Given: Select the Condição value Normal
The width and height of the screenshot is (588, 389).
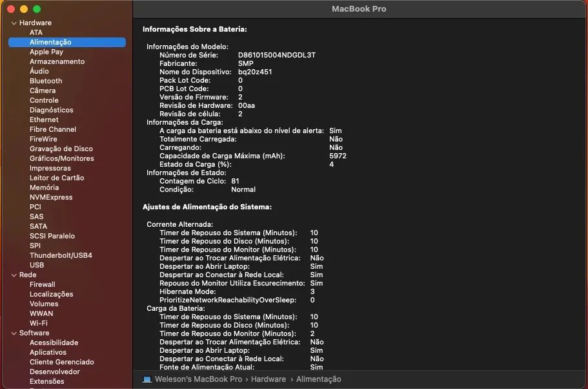Looking at the screenshot, I should (243, 189).
